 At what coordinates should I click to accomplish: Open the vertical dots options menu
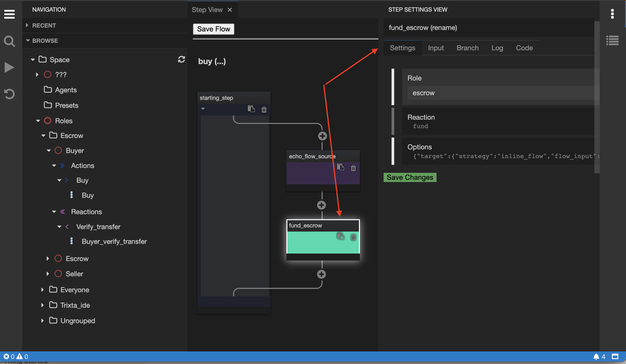[612, 14]
